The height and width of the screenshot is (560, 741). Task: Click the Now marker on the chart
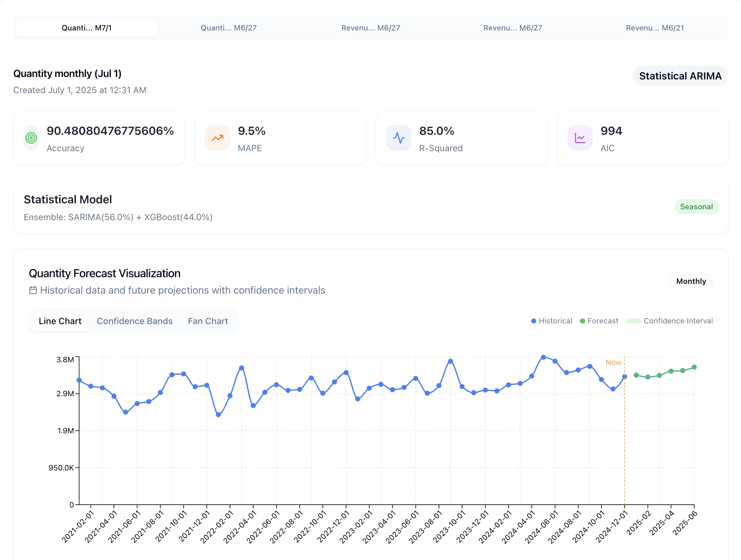pyautogui.click(x=613, y=363)
